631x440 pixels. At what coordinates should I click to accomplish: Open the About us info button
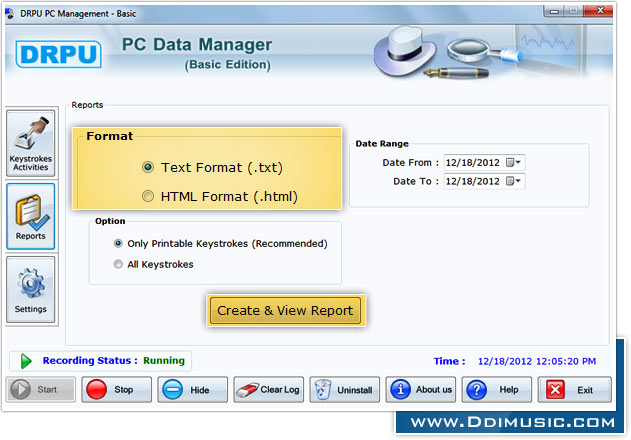421,389
